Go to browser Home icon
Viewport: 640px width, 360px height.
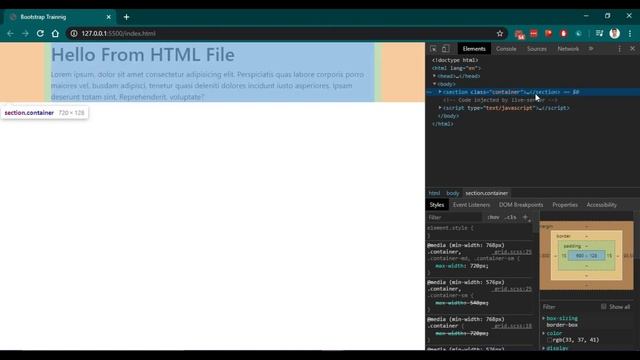55,33
